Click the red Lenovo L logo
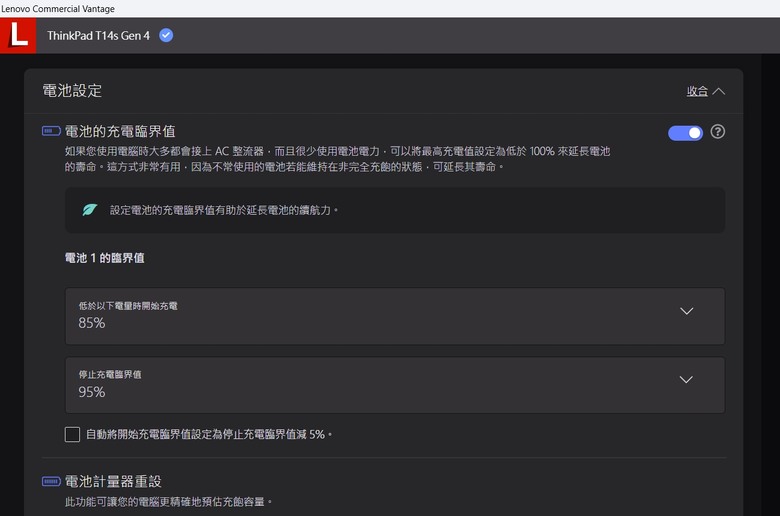The height and width of the screenshot is (516, 780). pyautogui.click(x=18, y=35)
